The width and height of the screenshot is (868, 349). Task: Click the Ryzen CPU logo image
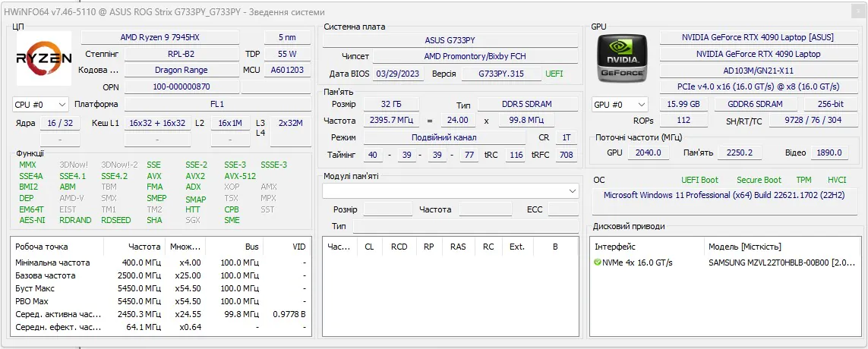[x=44, y=58]
